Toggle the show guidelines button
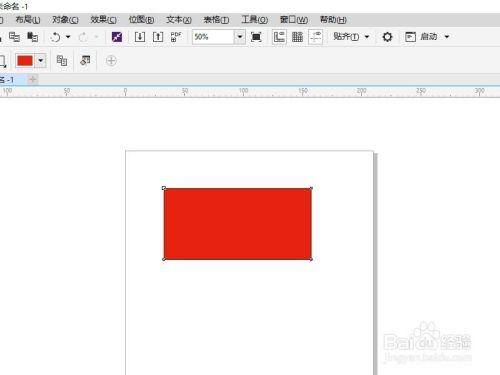 point(315,37)
